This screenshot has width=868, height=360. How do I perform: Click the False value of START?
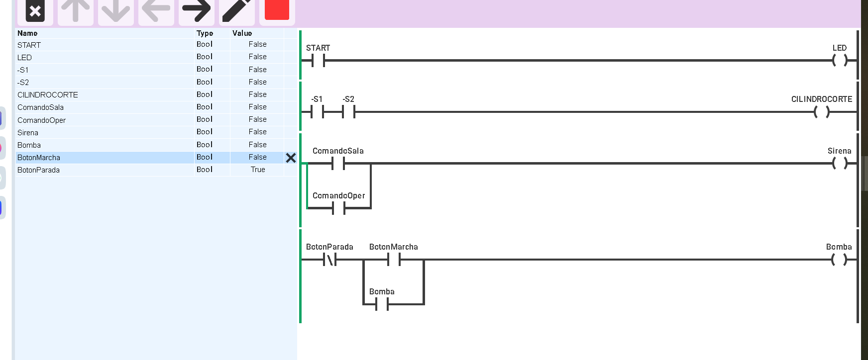click(x=258, y=44)
